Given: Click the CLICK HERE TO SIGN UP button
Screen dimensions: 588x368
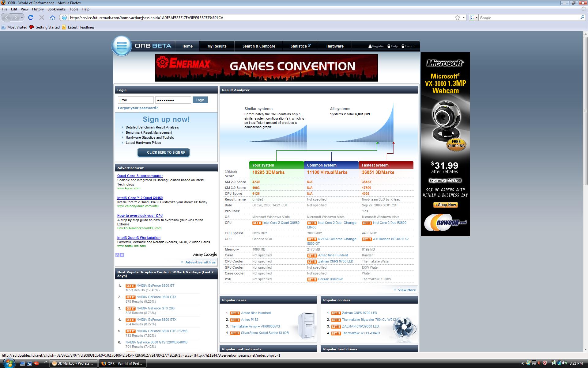Looking at the screenshot, I should tap(164, 152).
